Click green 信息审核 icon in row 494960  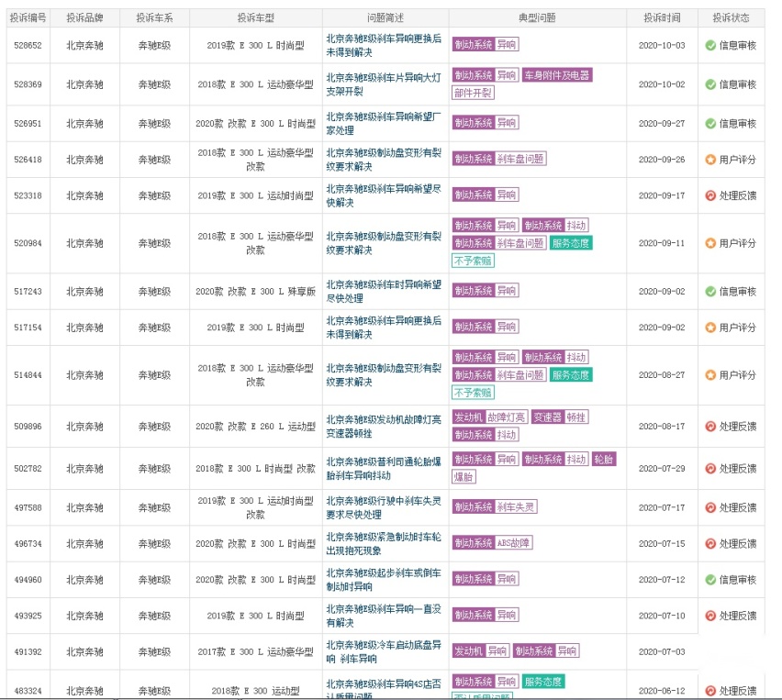click(710, 579)
